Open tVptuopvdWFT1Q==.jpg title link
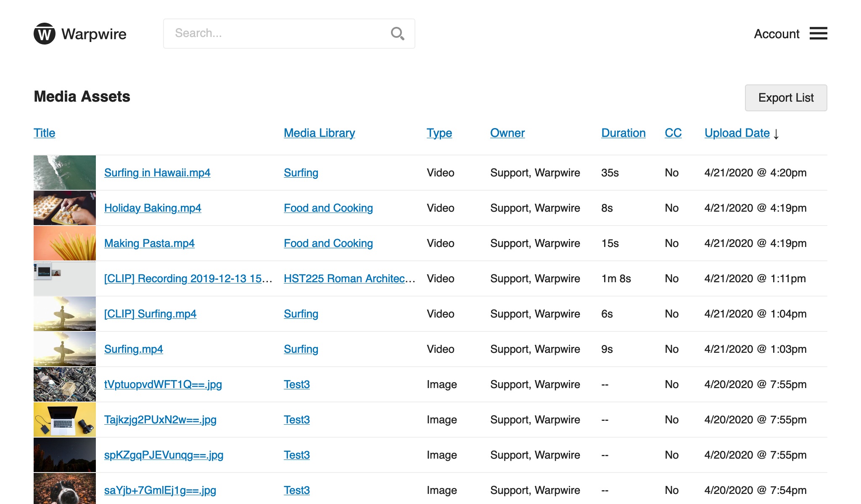The width and height of the screenshot is (861, 504). click(163, 384)
